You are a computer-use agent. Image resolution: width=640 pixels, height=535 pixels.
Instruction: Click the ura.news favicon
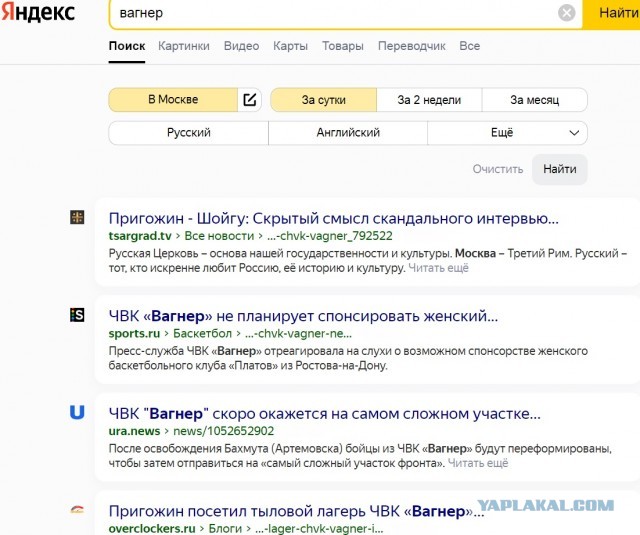click(x=77, y=413)
